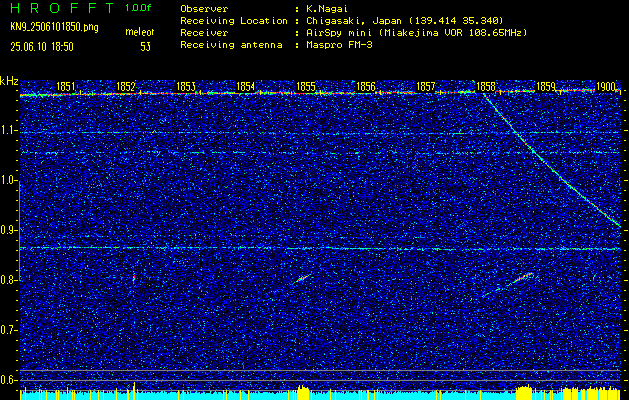Click AirSpy mini receiver description
629x400 pixels.
(x=416, y=33)
